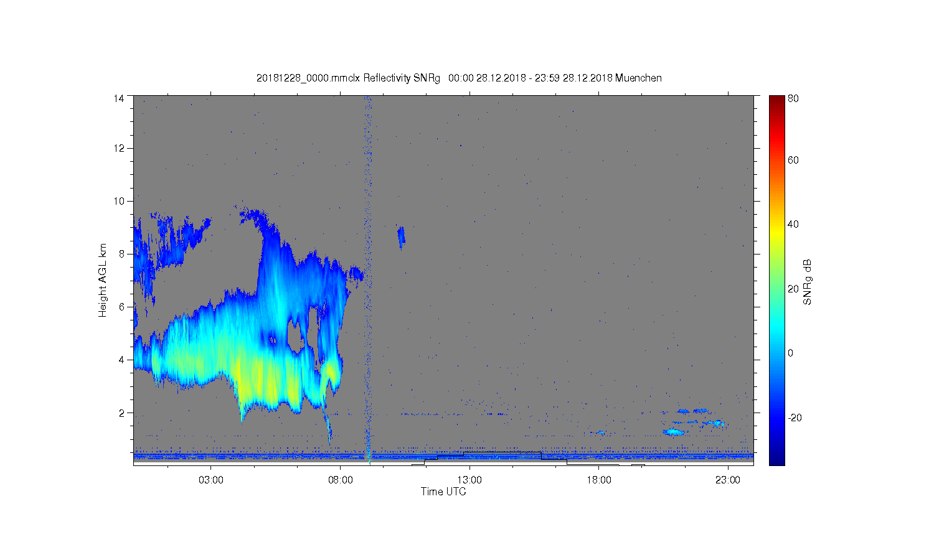
Task: Click the height tick label 14
Action: click(x=119, y=98)
